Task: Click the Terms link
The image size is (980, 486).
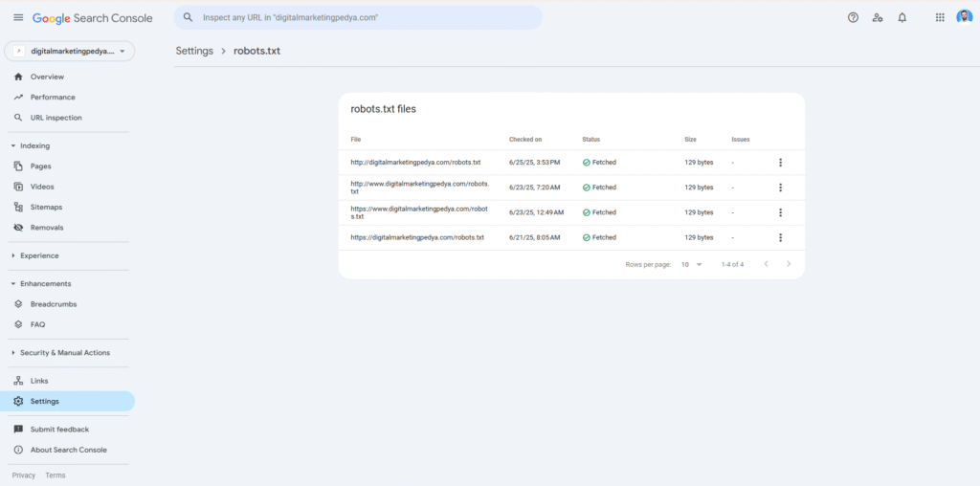Action: (x=55, y=475)
